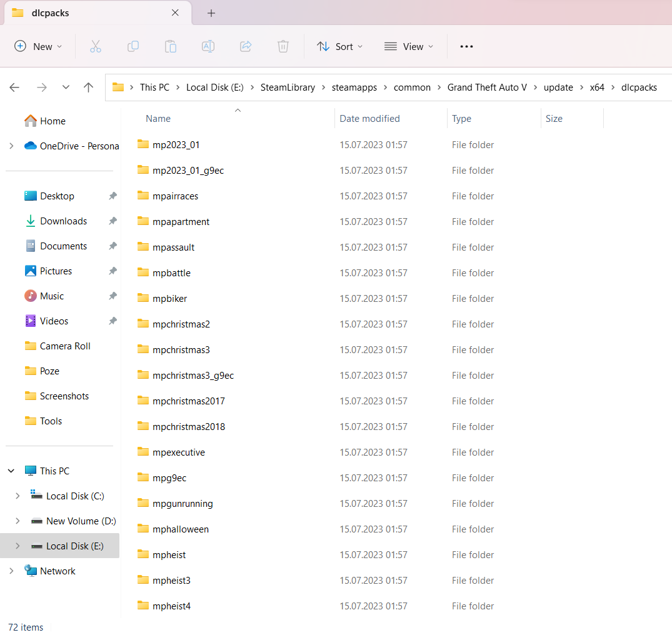Screen dimensions: 672x635
Task: Collapse the This PC tree node
Action: 12,471
